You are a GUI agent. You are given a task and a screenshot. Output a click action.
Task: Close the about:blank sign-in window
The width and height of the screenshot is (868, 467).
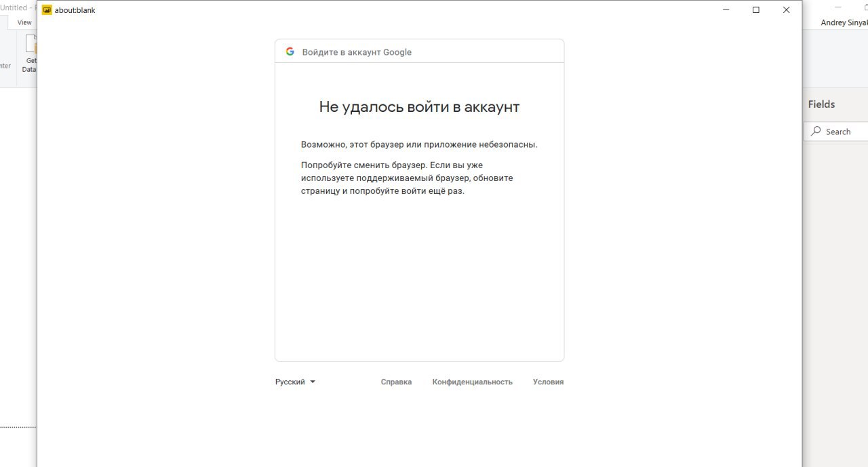click(x=787, y=10)
